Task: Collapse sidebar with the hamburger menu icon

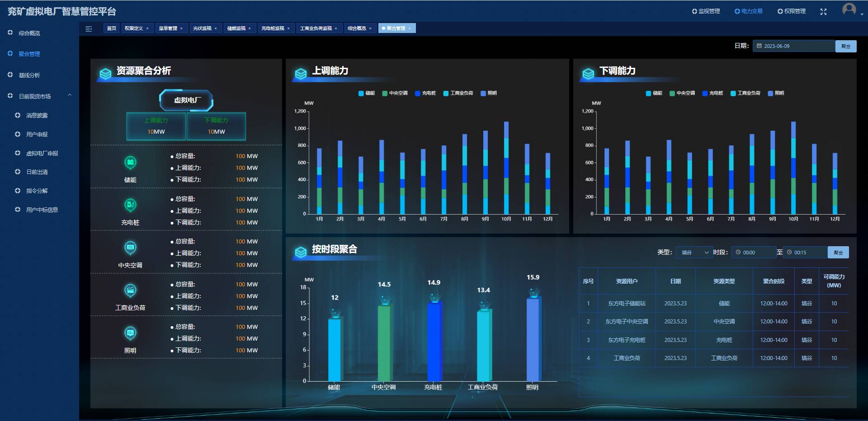Action: 89,28
